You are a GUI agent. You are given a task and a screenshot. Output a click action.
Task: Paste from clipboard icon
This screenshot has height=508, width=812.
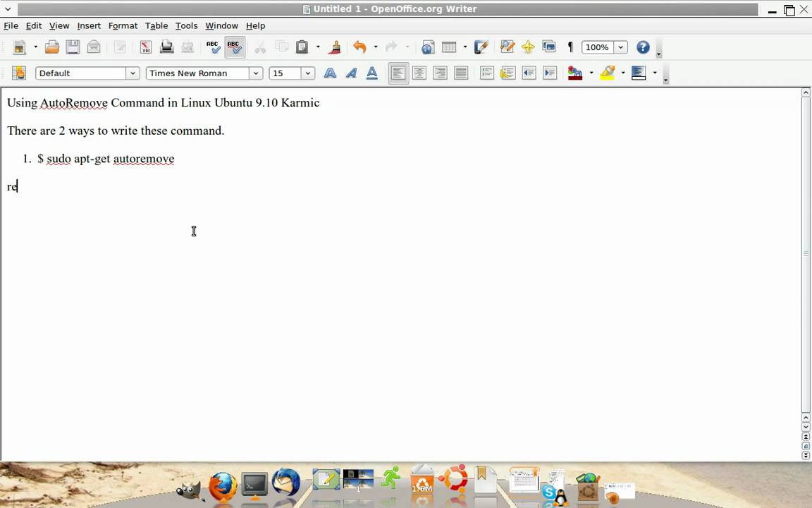(302, 47)
